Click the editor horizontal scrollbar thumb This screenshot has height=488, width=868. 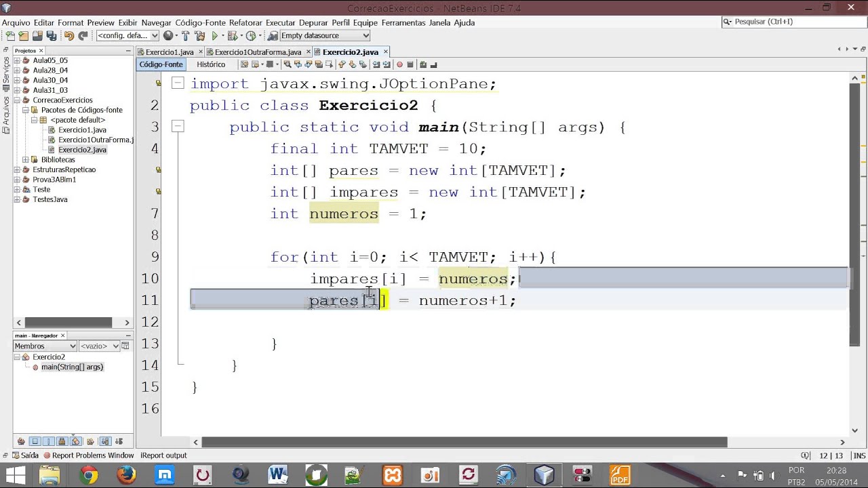pyautogui.click(x=465, y=443)
